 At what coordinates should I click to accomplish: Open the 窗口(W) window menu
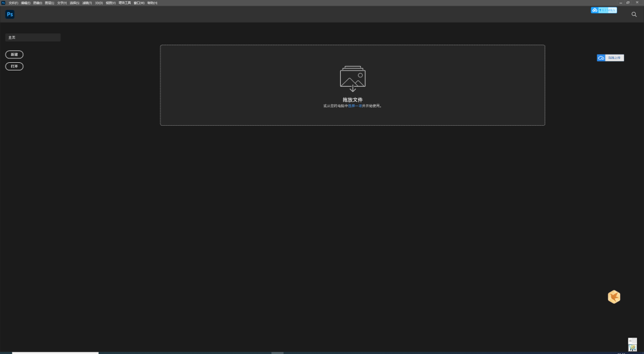(139, 3)
